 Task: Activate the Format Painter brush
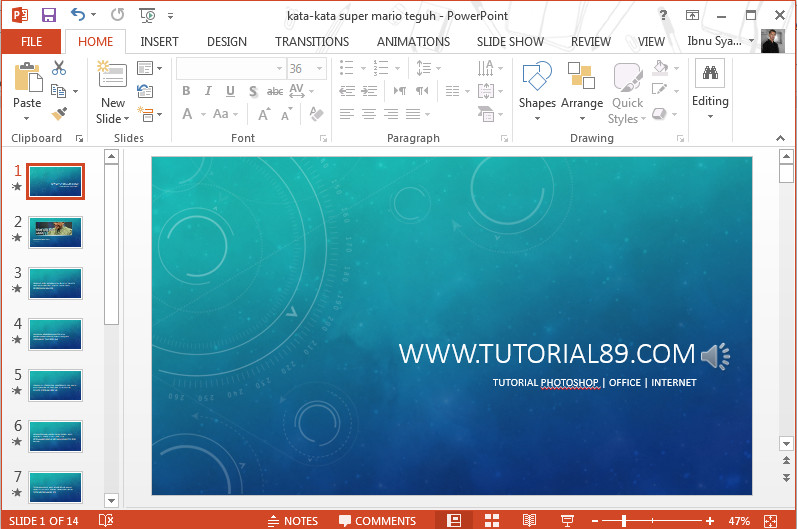point(59,113)
